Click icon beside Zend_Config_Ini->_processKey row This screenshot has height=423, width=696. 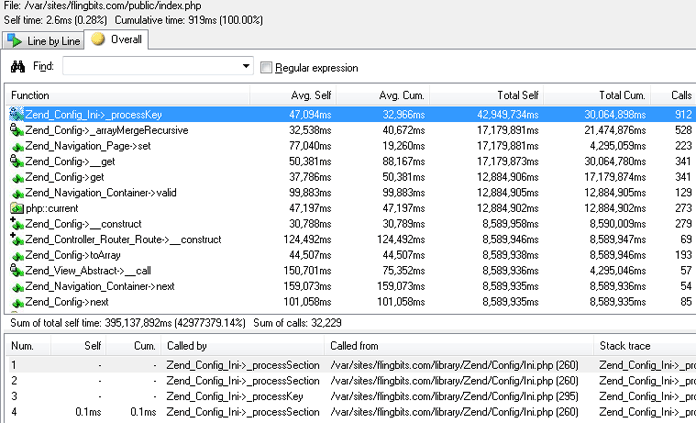16,114
